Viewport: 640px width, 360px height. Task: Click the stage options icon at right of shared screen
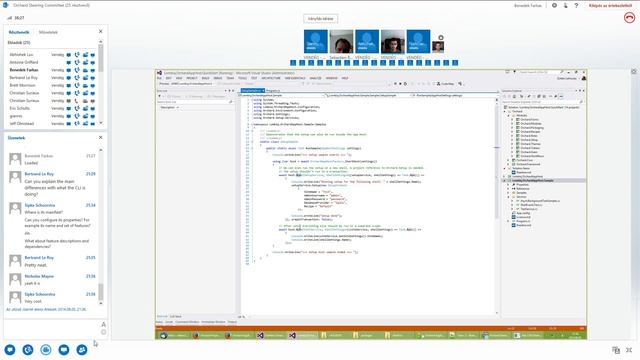pyautogui.click(x=634, y=71)
